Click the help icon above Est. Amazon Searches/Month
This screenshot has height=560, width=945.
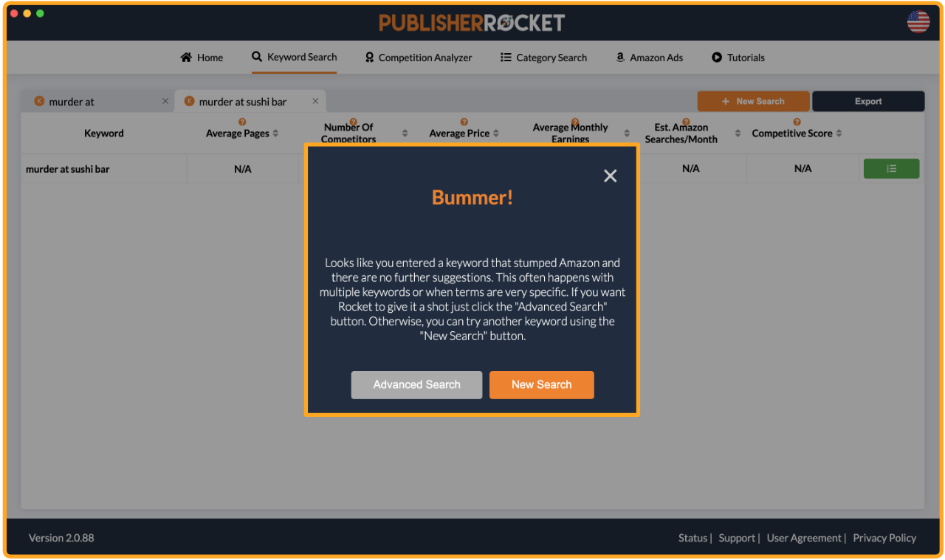(686, 122)
